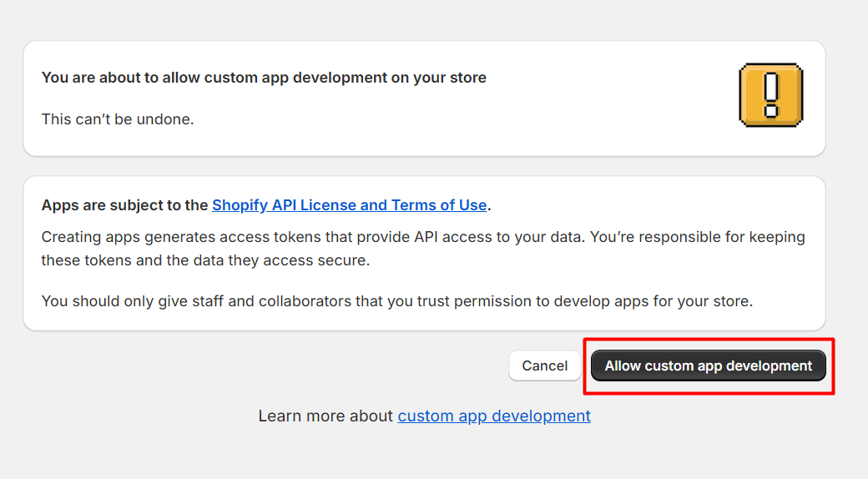
Task: Click the heading about allowing custom app development
Action: coord(264,78)
